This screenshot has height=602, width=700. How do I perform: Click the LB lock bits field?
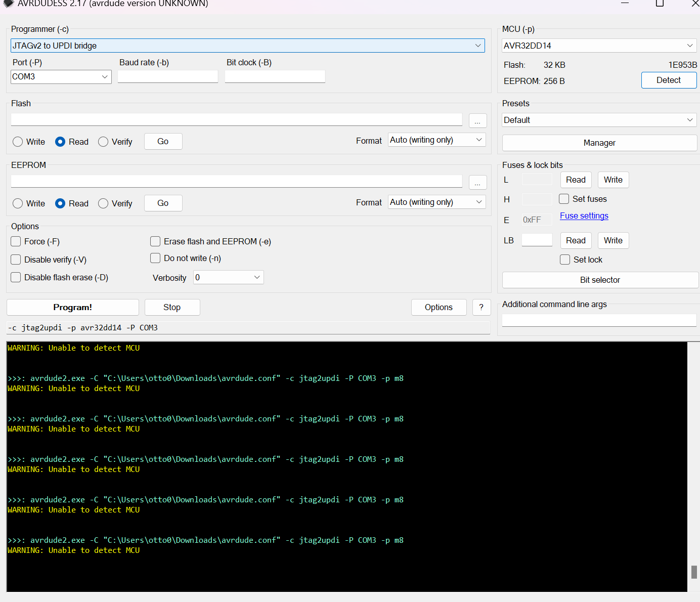[x=537, y=240]
